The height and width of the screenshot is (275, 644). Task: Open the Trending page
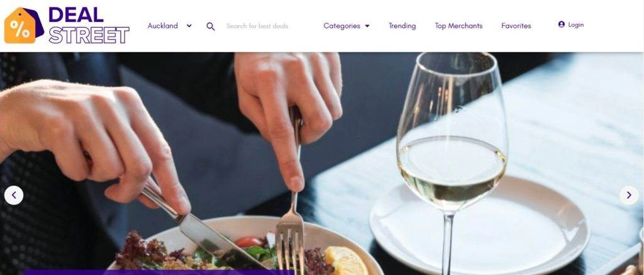402,26
